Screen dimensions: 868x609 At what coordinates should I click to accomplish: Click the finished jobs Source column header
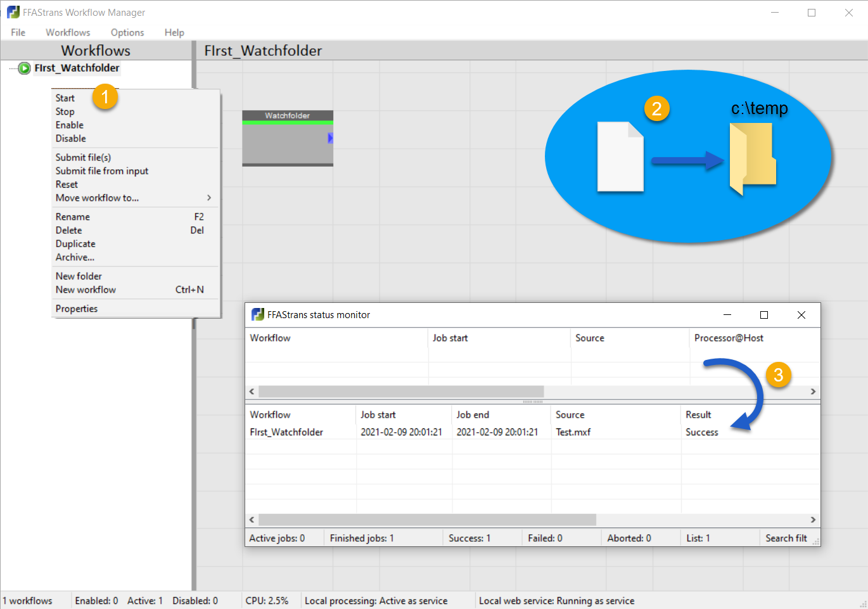[616, 414]
